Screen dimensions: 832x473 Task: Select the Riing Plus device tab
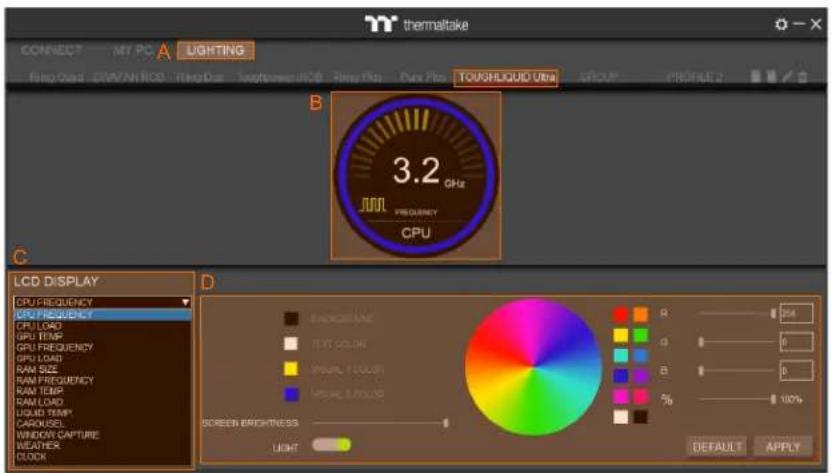(x=358, y=78)
